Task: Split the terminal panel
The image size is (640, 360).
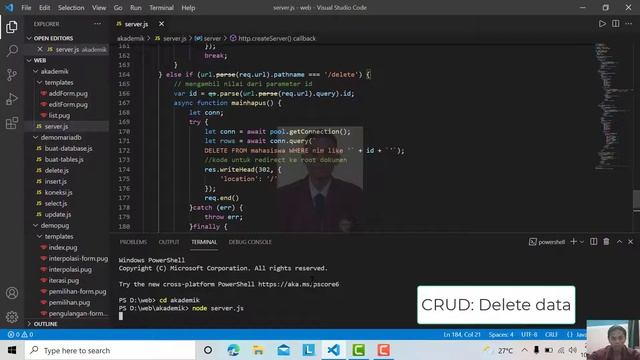Action: click(x=593, y=242)
